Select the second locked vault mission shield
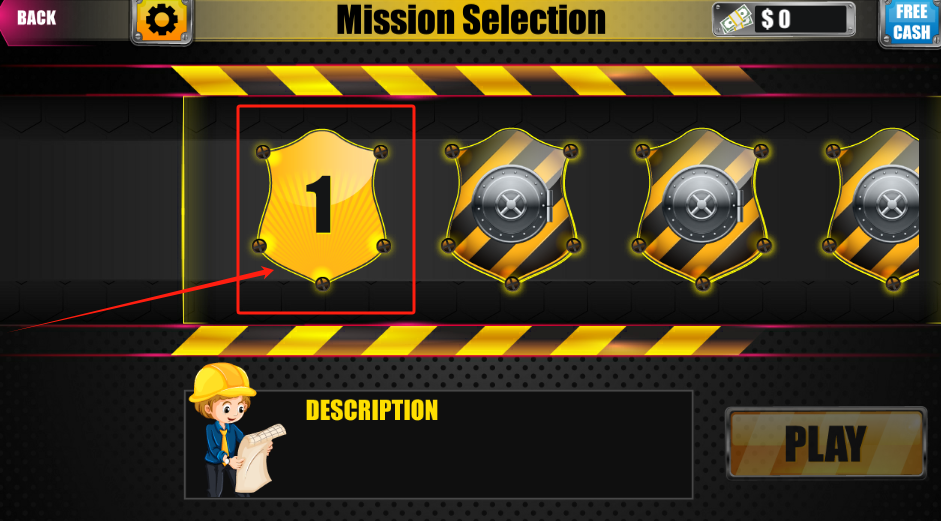This screenshot has width=941, height=521. (511, 208)
